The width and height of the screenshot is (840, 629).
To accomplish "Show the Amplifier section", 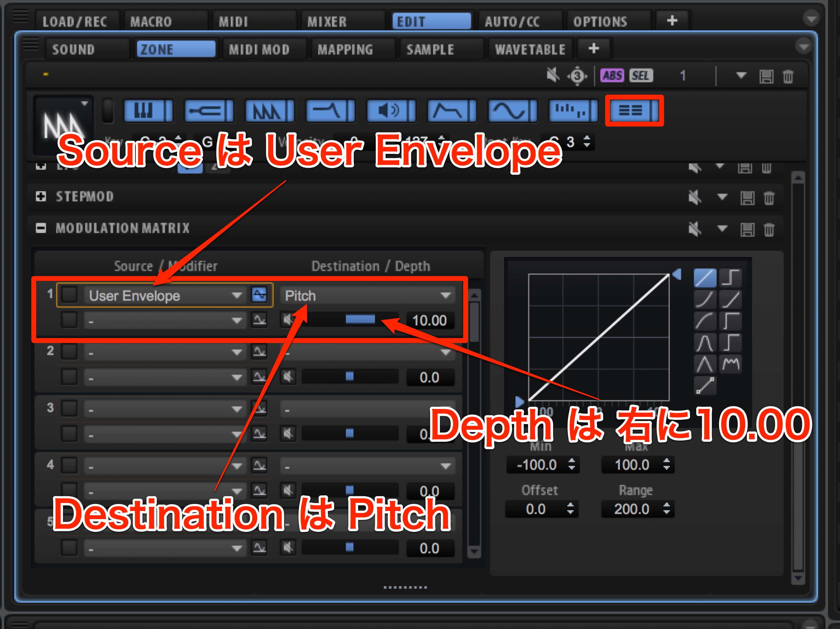I will (391, 111).
